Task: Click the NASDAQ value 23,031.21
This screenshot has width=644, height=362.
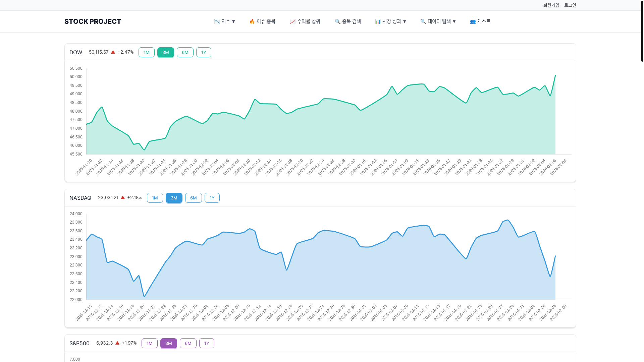Action: coord(108,197)
